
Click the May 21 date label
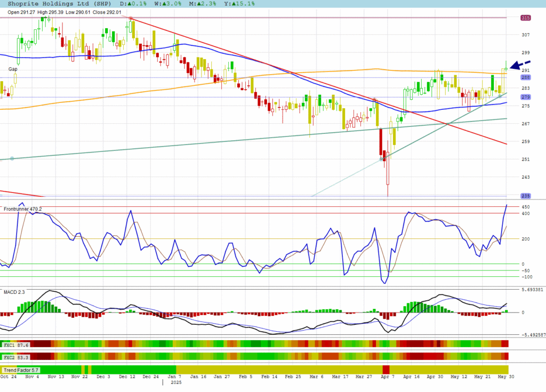(482, 377)
